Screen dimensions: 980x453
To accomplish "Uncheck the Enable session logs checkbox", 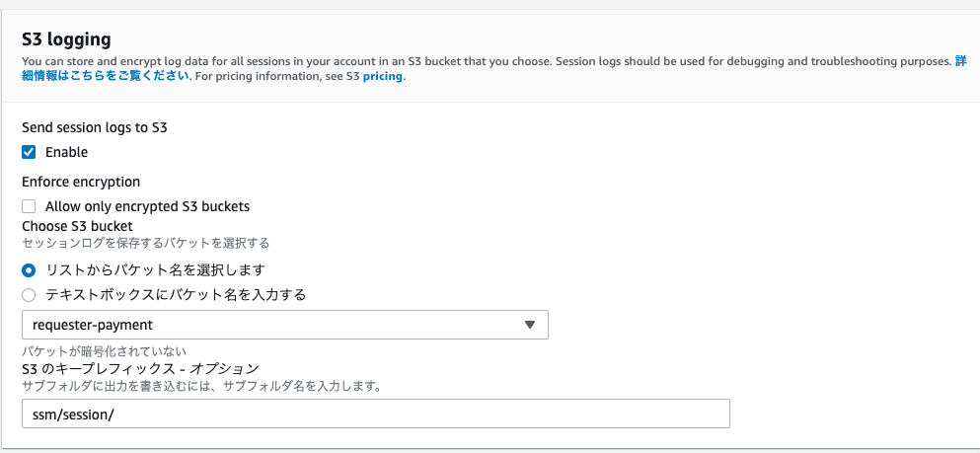I will click(29, 152).
